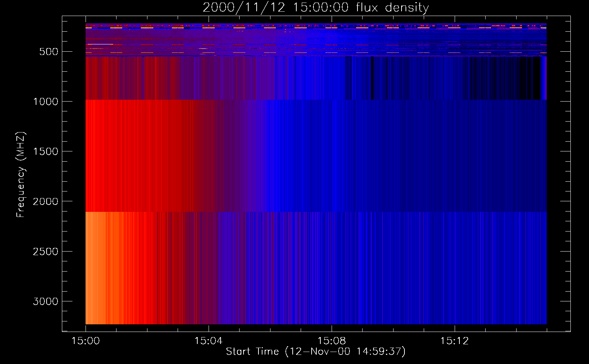The height and width of the screenshot is (364, 589).
Task: Click the 15:08 time tick label
Action: pyautogui.click(x=331, y=341)
